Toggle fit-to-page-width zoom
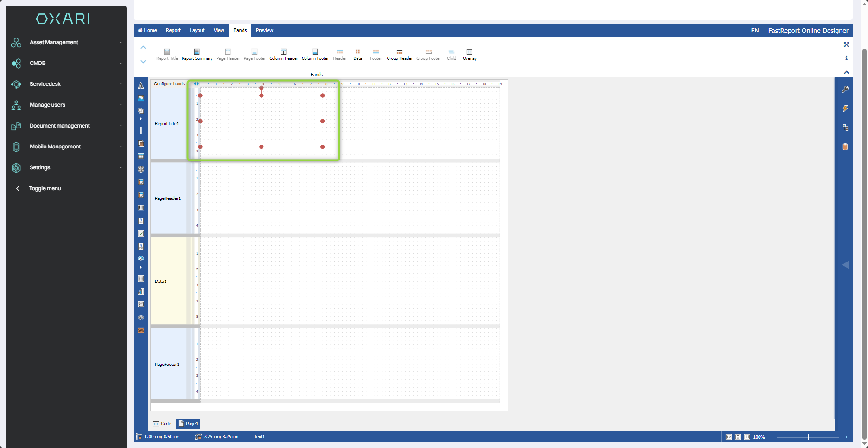The height and width of the screenshot is (448, 868). 728,437
